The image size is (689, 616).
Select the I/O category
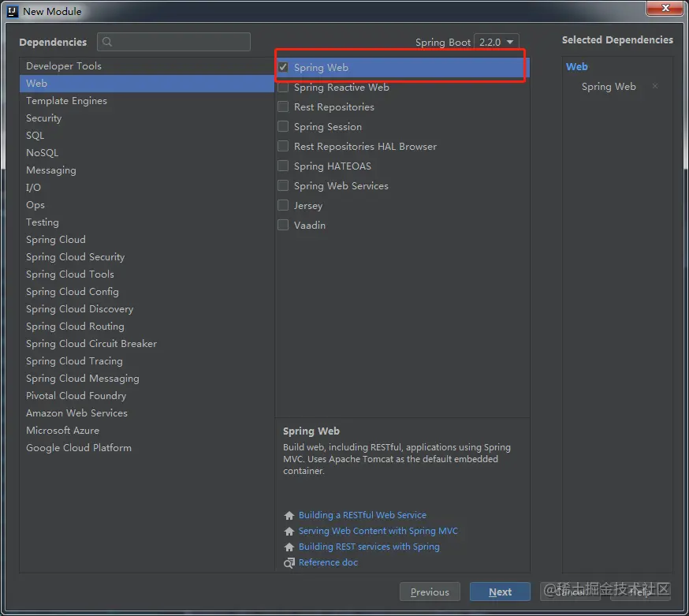point(147,187)
